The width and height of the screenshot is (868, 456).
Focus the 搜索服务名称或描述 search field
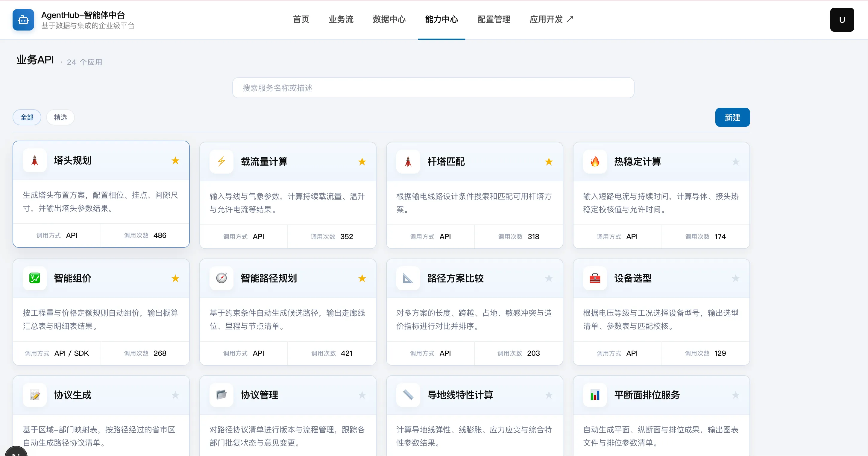pos(433,88)
